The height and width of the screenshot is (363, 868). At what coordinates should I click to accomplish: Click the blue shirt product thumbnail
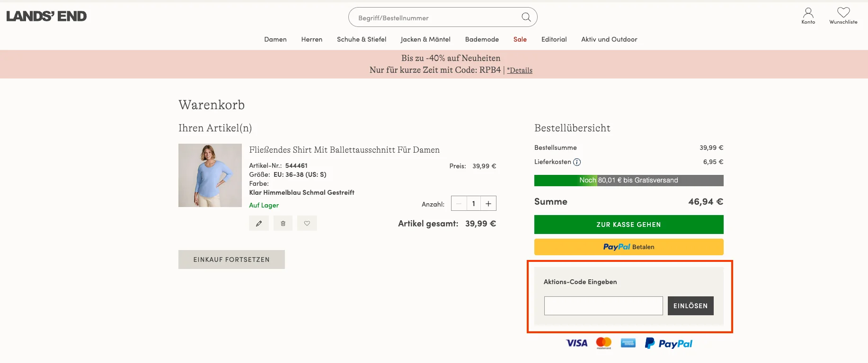point(210,175)
